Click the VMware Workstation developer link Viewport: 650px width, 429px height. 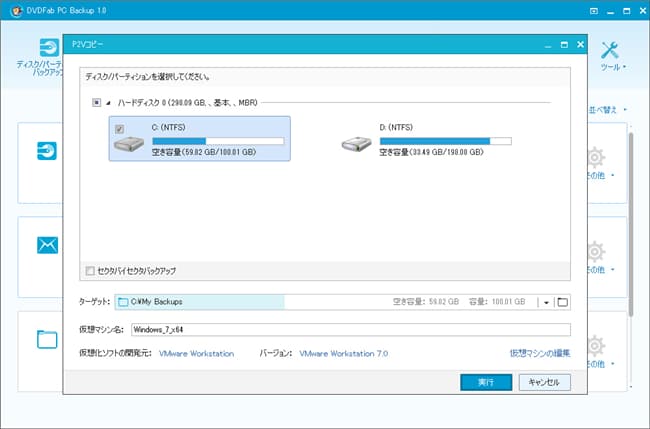tap(196, 354)
